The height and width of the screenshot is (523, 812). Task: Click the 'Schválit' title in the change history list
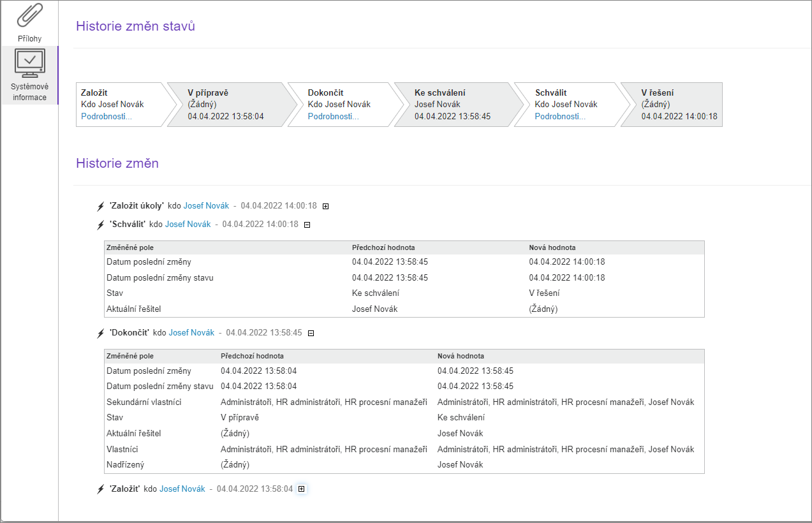coord(128,225)
